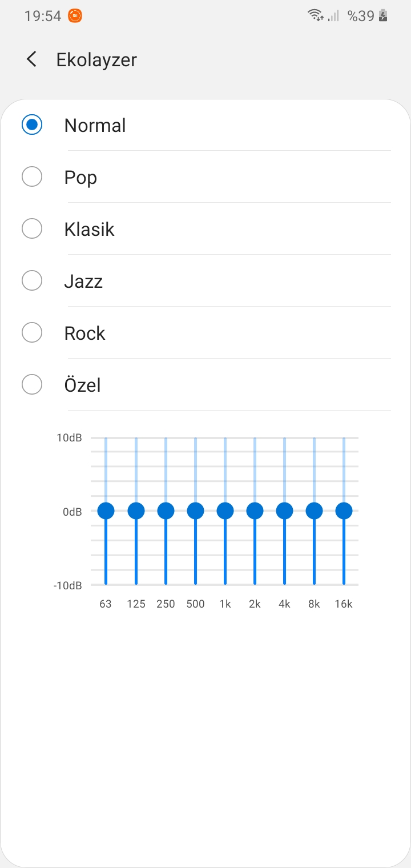
Task: Enable the Jazz equalizer preset
Action: (x=32, y=281)
